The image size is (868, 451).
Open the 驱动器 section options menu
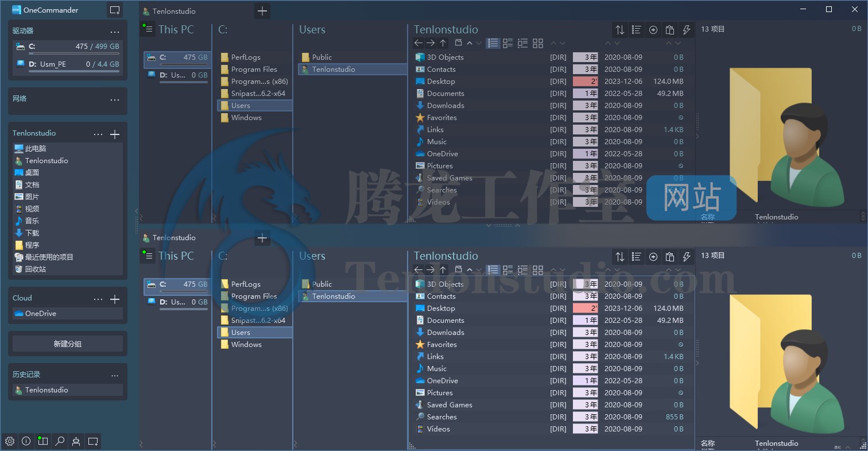tap(115, 32)
